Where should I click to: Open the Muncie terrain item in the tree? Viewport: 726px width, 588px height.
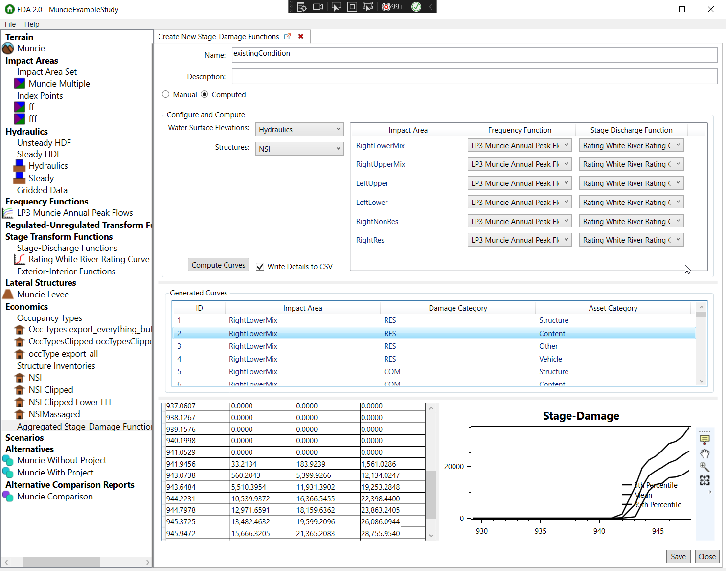tap(30, 48)
